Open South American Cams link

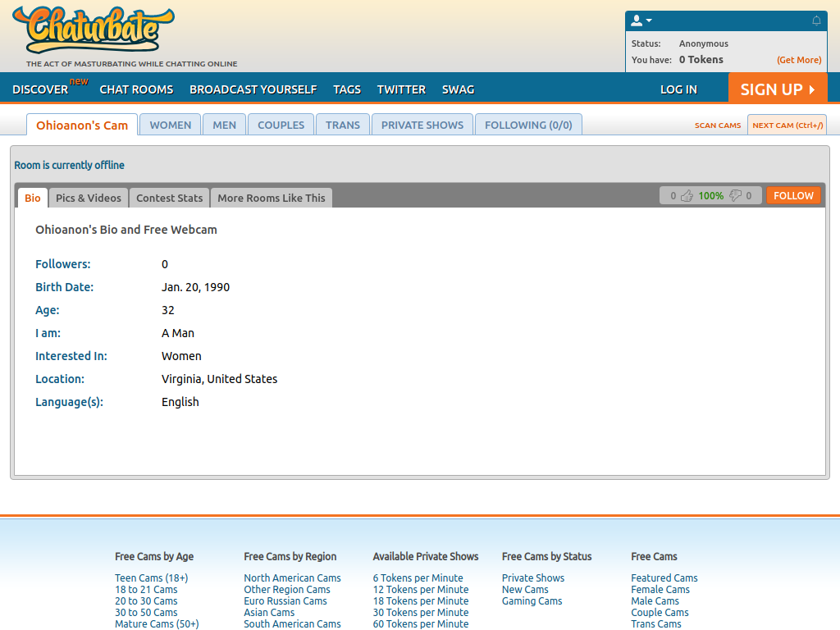tap(292, 624)
